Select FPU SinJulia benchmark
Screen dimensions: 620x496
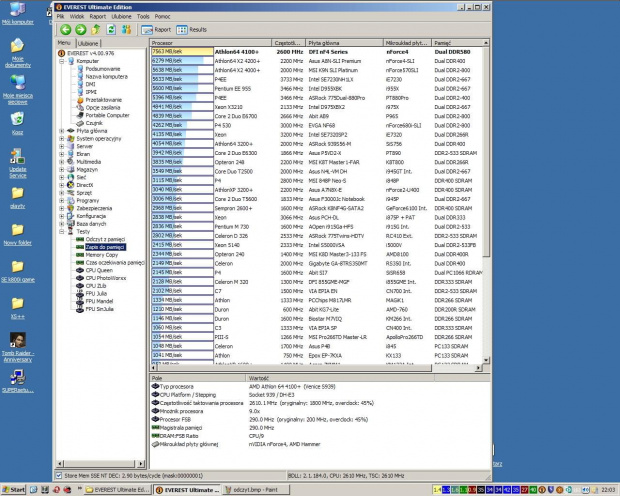[x=100, y=309]
